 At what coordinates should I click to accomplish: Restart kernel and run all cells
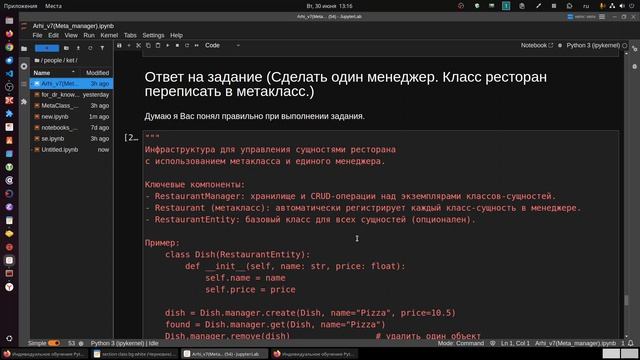click(196, 45)
